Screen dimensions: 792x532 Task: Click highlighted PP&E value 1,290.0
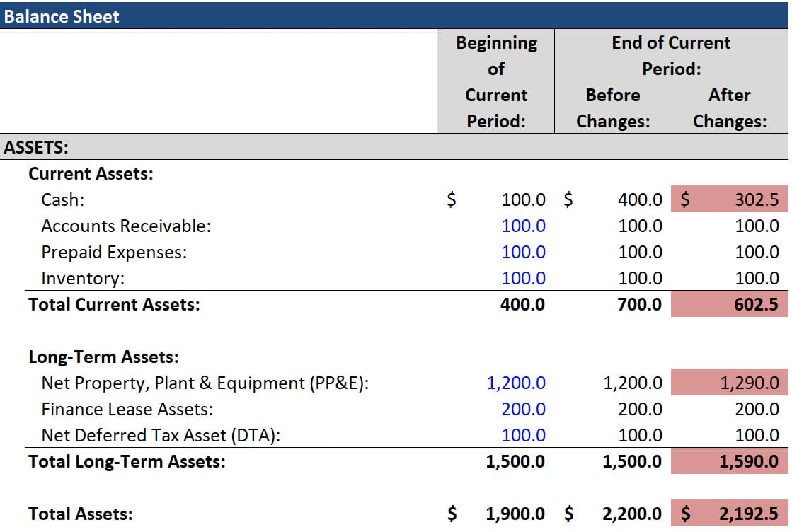click(x=730, y=383)
